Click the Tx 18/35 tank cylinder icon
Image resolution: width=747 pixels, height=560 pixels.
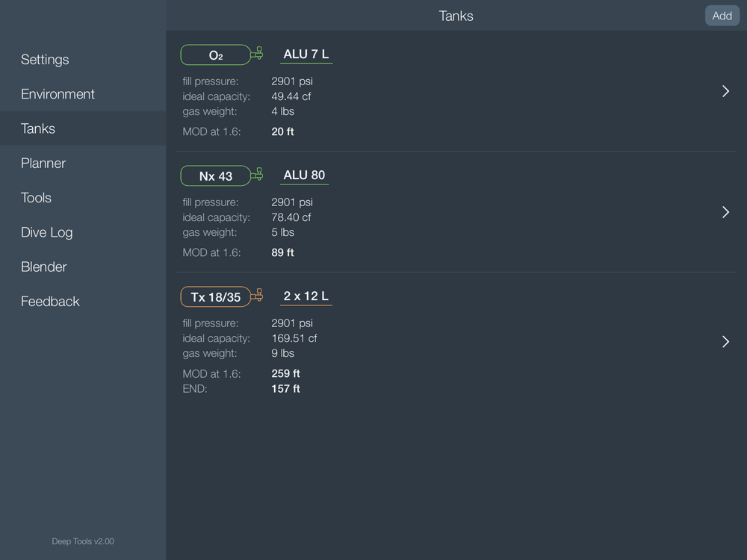point(222,296)
